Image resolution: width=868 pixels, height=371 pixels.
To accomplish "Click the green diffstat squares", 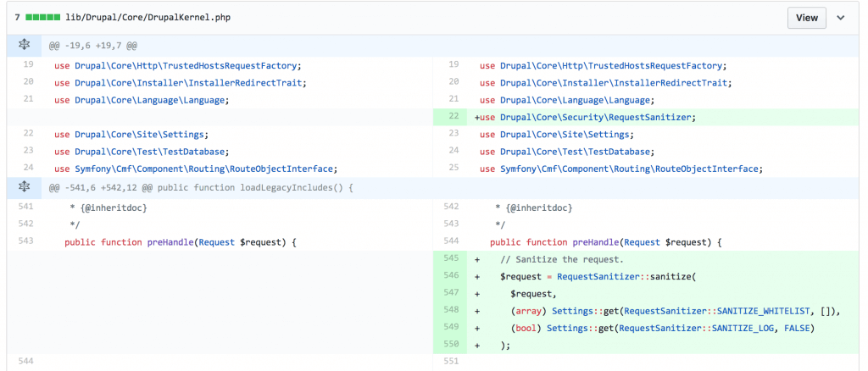I will point(42,17).
